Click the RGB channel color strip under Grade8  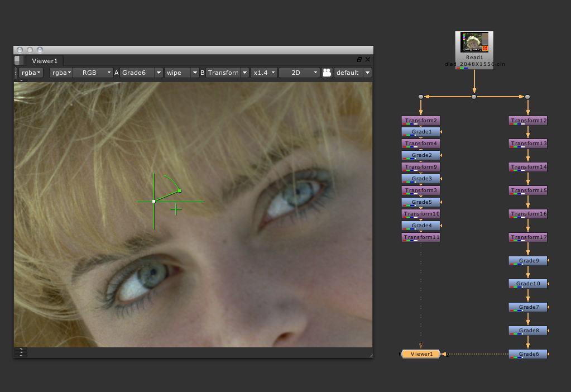click(x=516, y=334)
